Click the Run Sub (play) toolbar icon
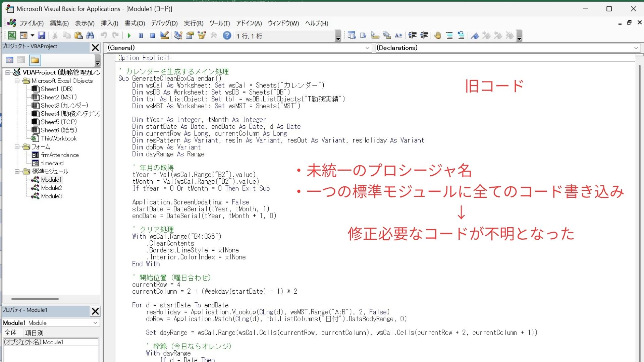644x362 pixels. (x=129, y=36)
